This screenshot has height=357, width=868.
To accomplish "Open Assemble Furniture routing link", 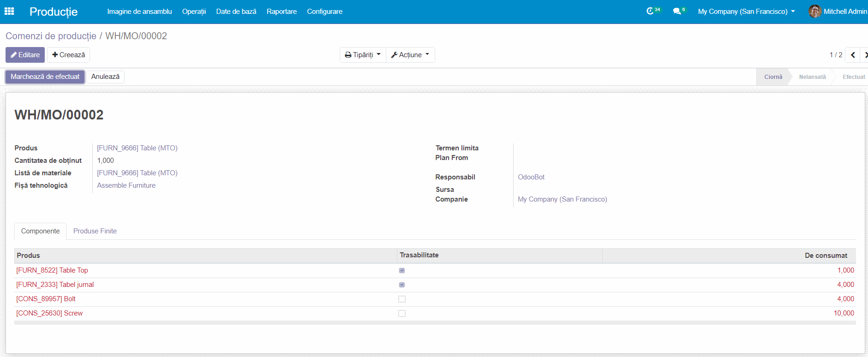I will point(126,185).
